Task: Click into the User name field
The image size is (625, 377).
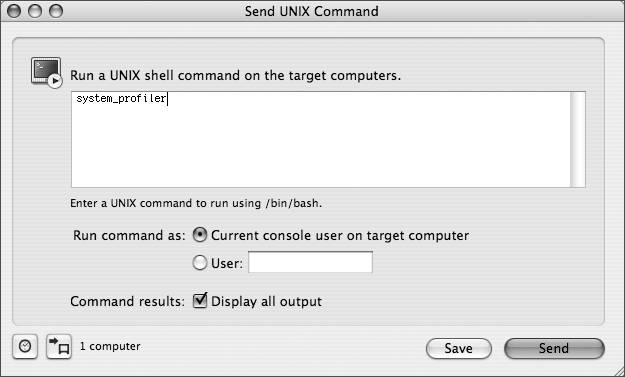Action: (x=310, y=262)
